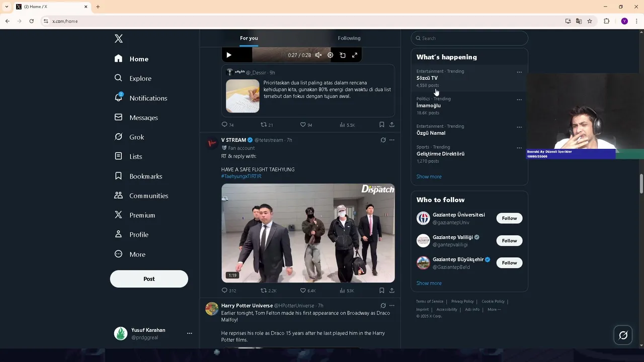Open V STREAM profile avatar

[212, 143]
